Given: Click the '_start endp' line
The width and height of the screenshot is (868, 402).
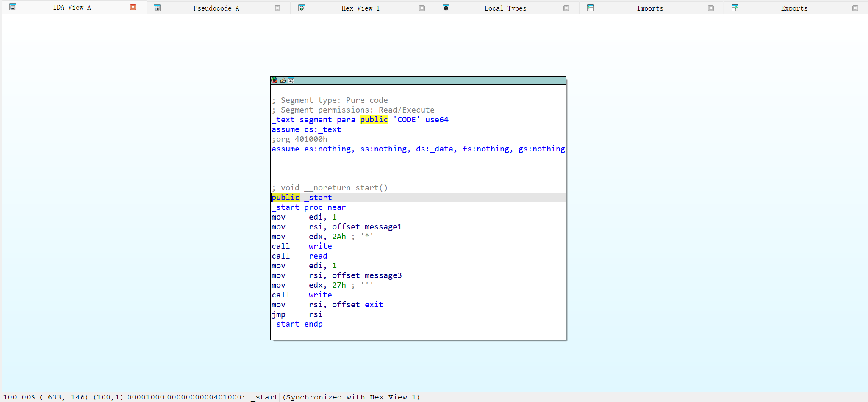Looking at the screenshot, I should click(x=297, y=324).
